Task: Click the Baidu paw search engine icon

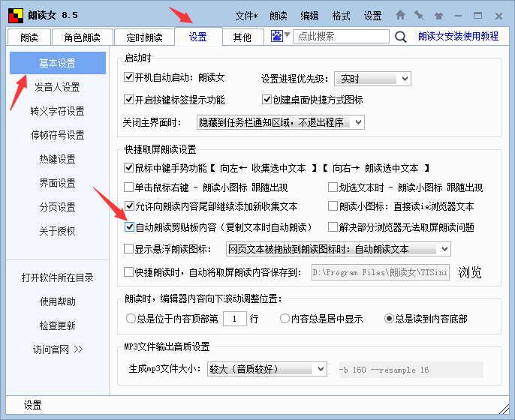Action: pos(277,36)
